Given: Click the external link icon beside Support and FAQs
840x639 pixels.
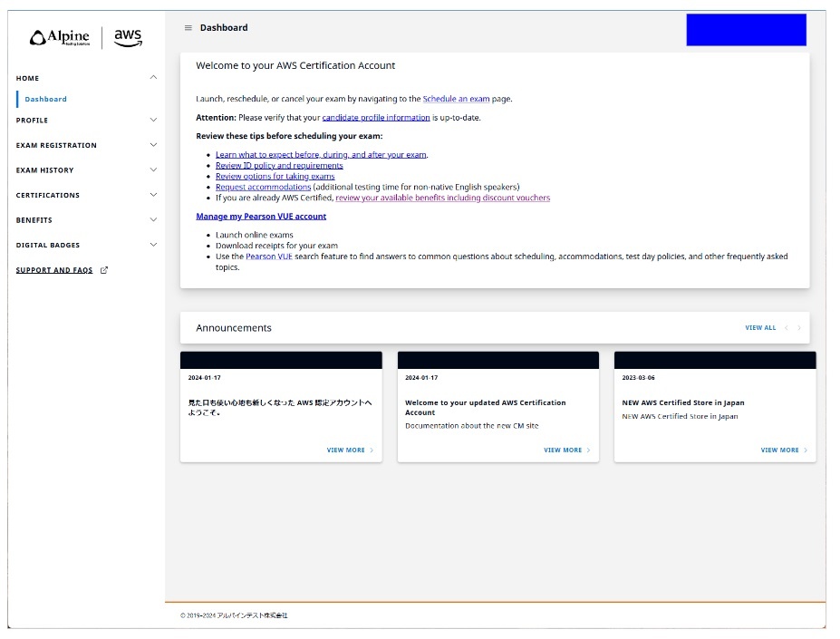Looking at the screenshot, I should tap(104, 270).
